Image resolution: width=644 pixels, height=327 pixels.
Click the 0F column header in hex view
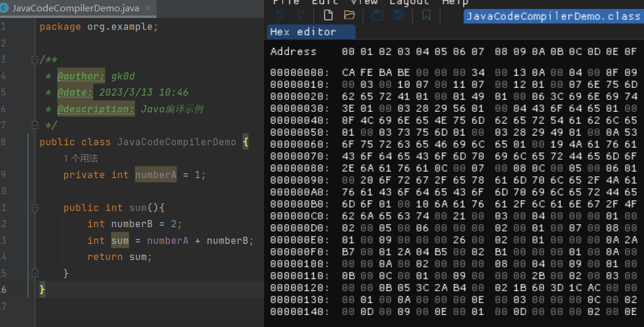630,51
